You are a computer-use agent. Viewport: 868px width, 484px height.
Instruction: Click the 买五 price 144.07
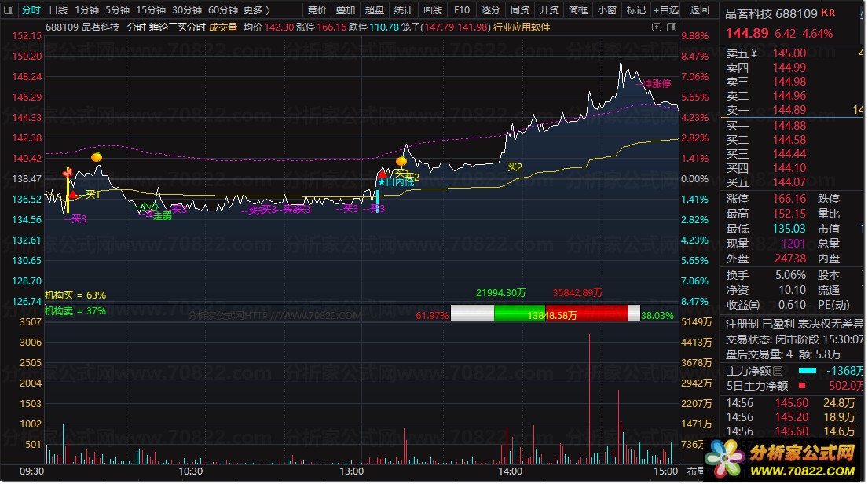click(x=789, y=181)
